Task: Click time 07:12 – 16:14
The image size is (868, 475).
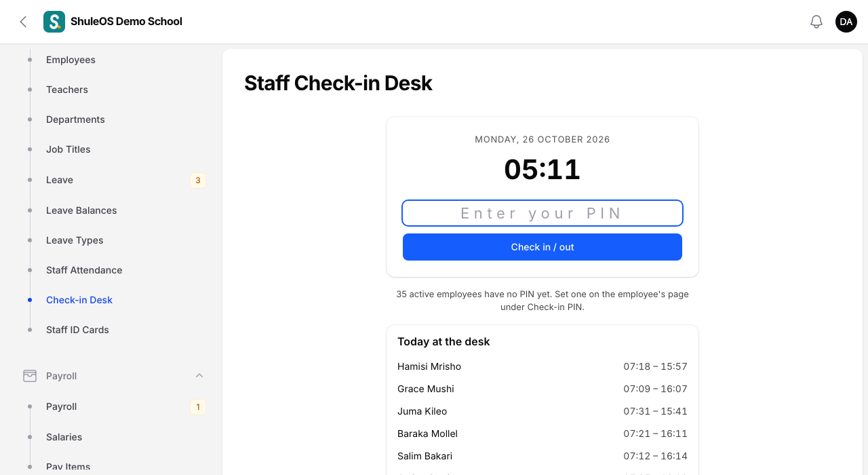Action: [x=656, y=456]
